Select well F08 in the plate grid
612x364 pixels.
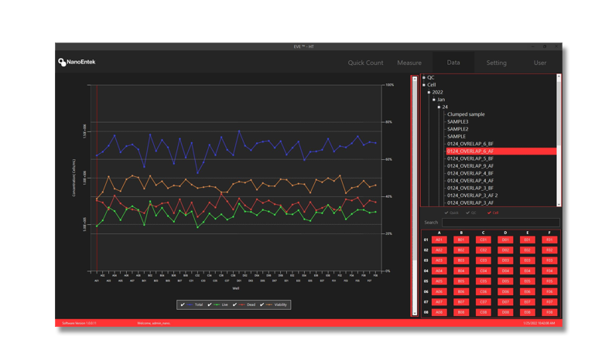pos(549,312)
